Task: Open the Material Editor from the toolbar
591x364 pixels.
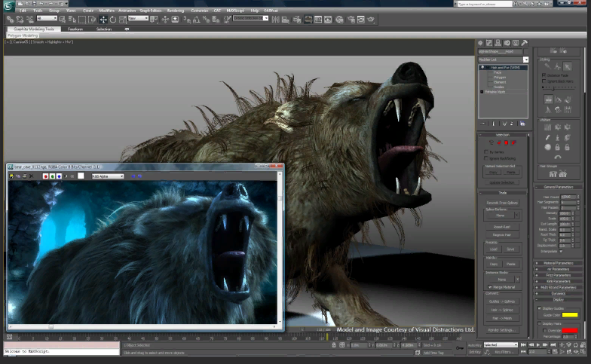Action: pyautogui.click(x=339, y=20)
